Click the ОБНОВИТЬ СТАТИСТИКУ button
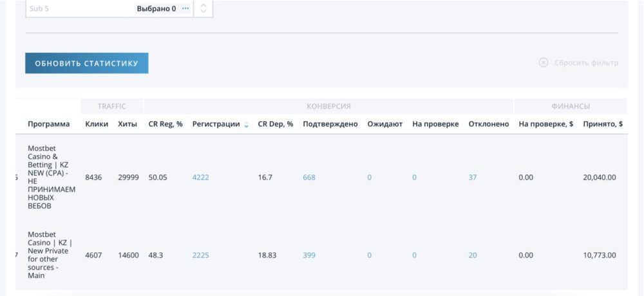Image resolution: width=644 pixels, height=296 pixels. pos(86,63)
